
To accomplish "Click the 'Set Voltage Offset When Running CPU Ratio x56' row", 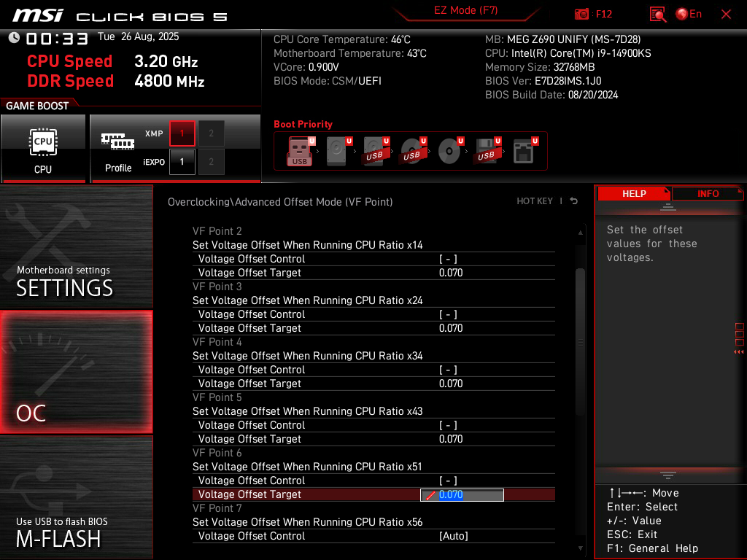I will pyautogui.click(x=373, y=522).
